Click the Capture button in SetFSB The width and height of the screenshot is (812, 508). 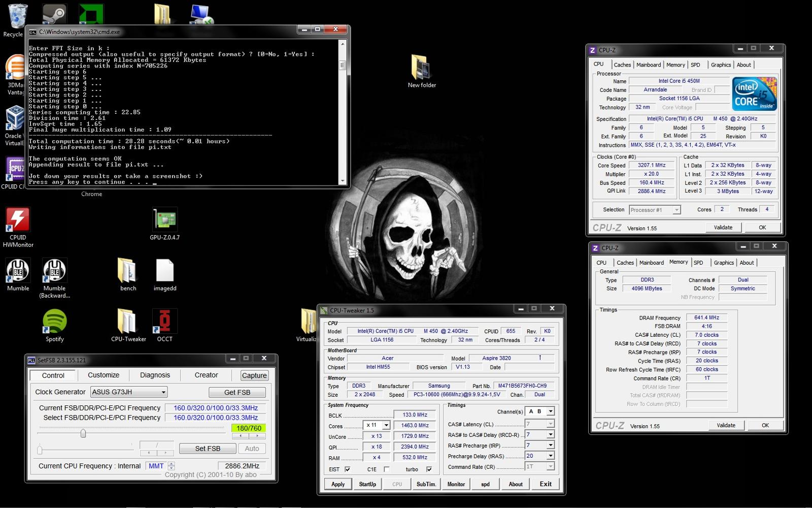(x=254, y=375)
